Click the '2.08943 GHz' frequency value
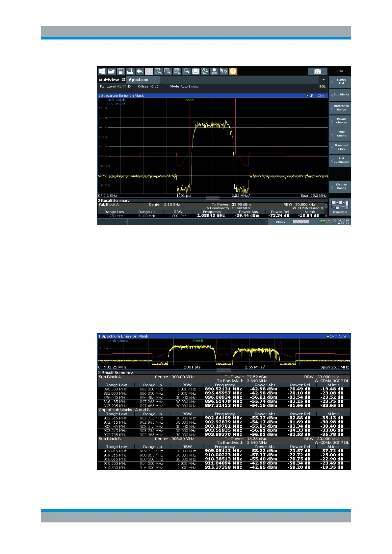392x554 pixels. 211,216
